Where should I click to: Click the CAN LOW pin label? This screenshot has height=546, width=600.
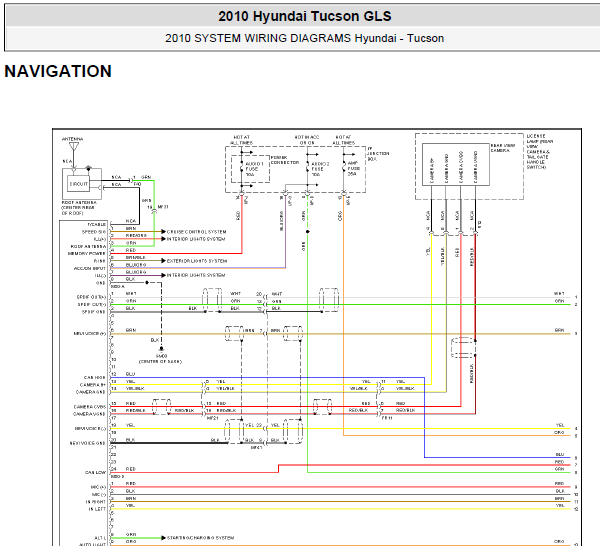tap(95, 472)
